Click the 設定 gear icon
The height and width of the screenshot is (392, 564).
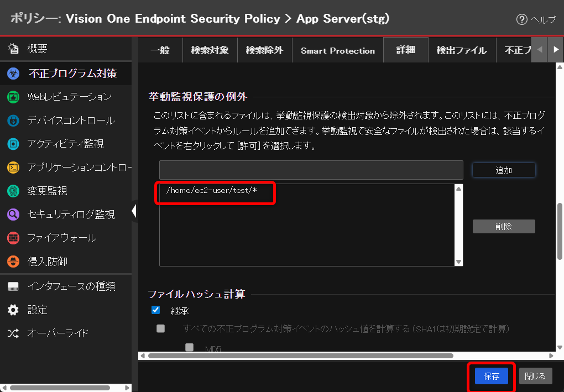13,310
